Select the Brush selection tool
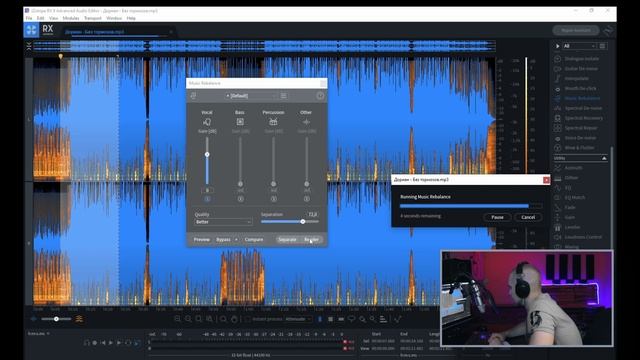This screenshot has height=360, width=640. 362,319
